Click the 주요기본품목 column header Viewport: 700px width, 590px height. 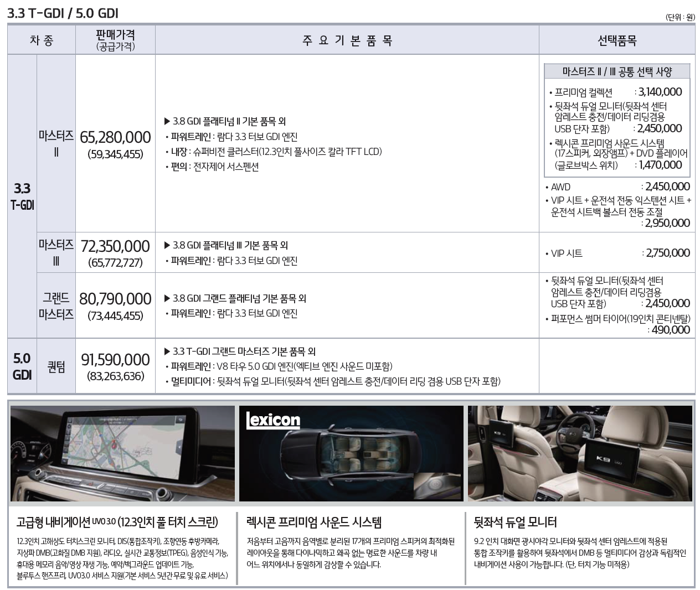coord(347,40)
